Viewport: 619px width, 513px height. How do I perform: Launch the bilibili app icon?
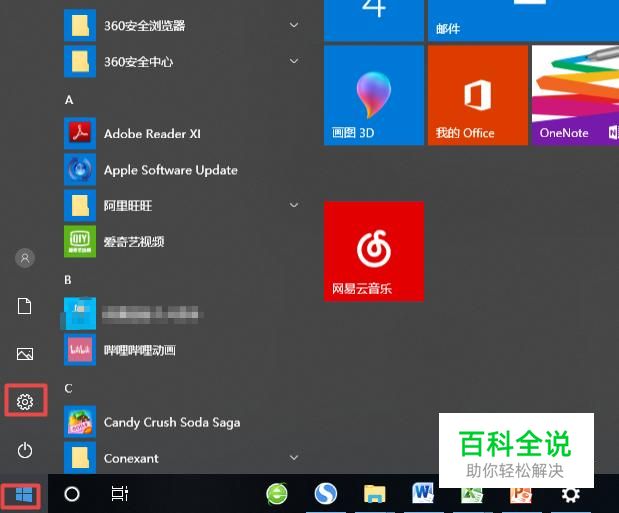[80, 350]
